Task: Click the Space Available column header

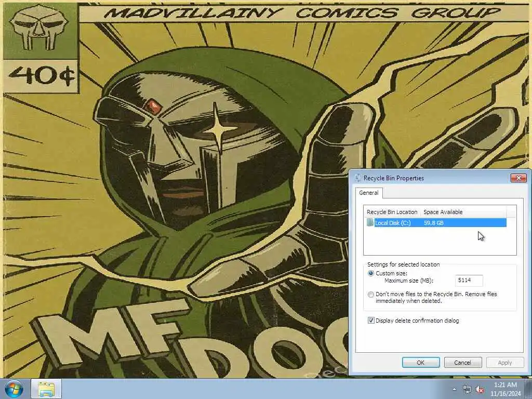Action: click(x=463, y=212)
